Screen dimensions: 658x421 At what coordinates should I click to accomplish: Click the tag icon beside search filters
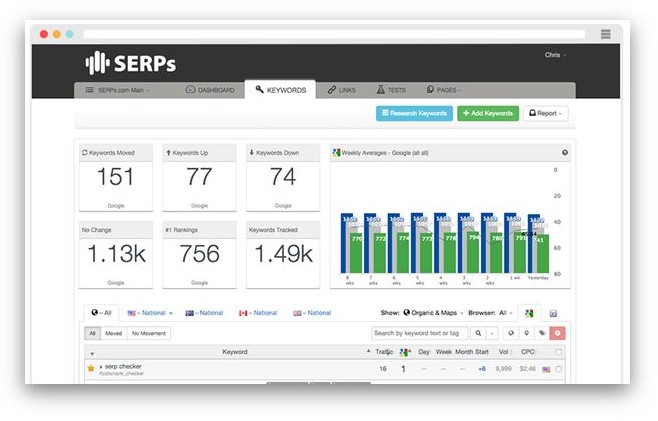click(541, 333)
